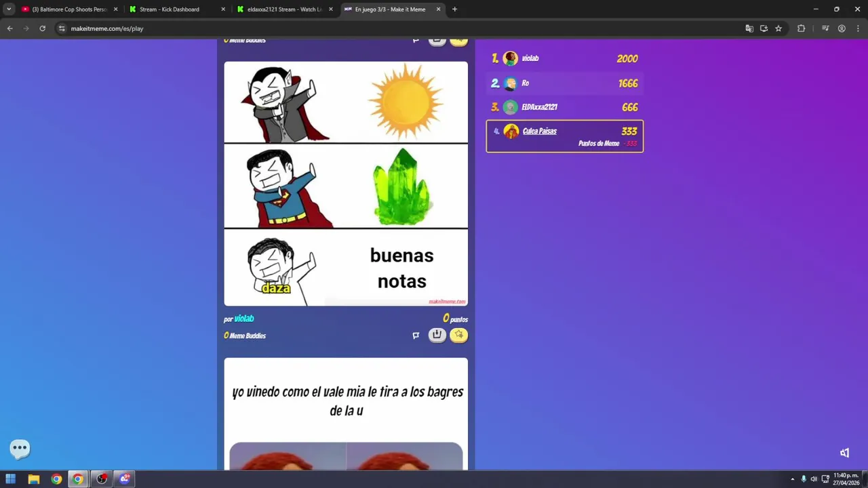Click the vampire and sun meme panel
868x488 pixels.
pos(346,102)
